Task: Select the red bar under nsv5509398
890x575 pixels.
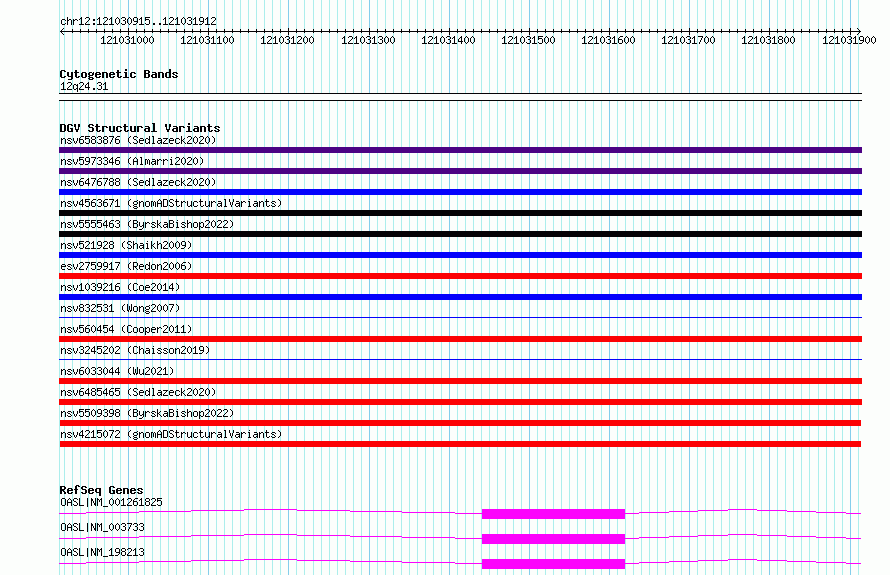Action: point(460,423)
